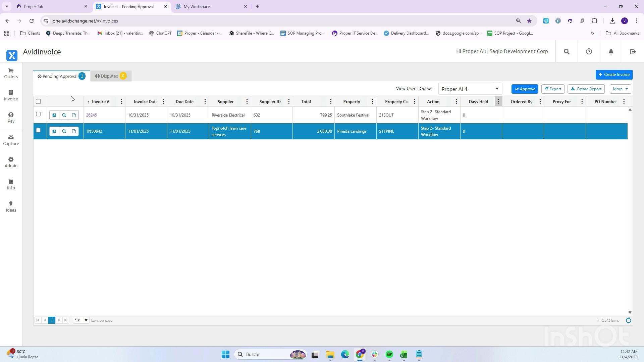
Task: Check the box for invoice TN50642
Action: click(38, 130)
